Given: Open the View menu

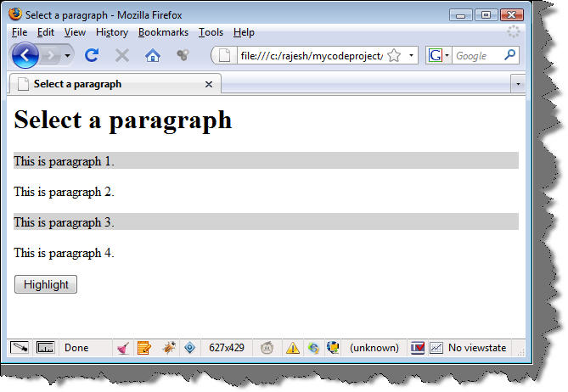Looking at the screenshot, I should pyautogui.click(x=75, y=32).
